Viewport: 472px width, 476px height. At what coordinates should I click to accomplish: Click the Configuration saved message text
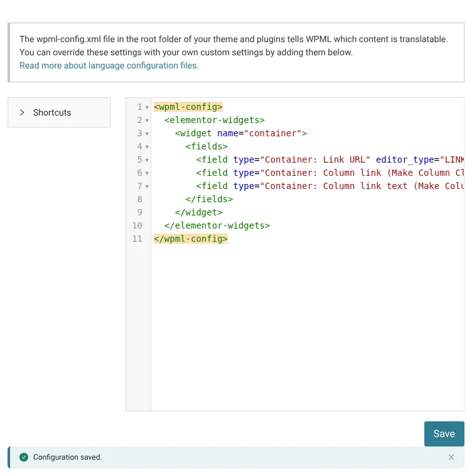[x=67, y=457]
